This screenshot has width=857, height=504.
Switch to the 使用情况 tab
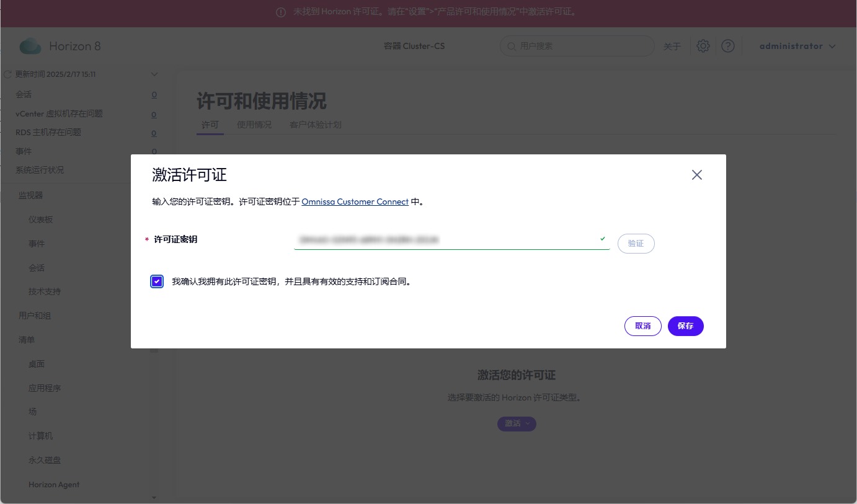pos(254,125)
